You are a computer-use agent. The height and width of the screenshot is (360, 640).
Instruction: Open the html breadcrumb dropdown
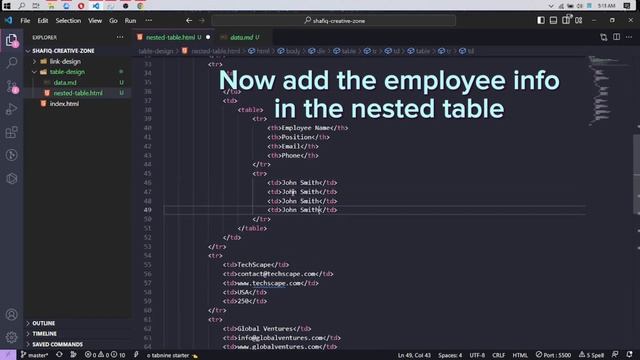pos(259,51)
